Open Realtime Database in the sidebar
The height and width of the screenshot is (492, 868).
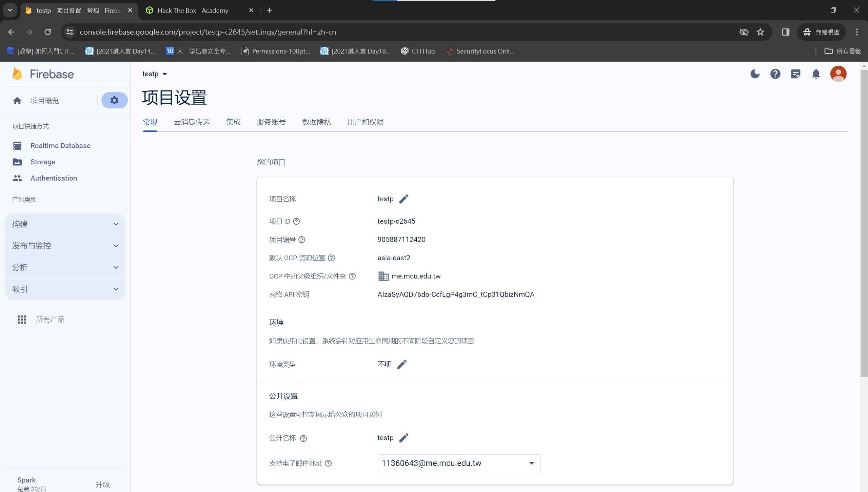pos(60,146)
